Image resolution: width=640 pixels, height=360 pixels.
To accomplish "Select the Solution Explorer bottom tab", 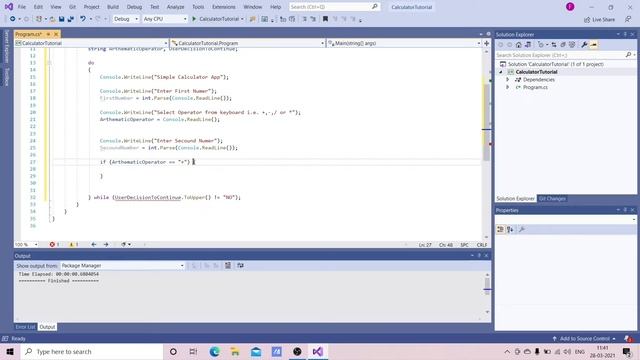I will click(516, 199).
